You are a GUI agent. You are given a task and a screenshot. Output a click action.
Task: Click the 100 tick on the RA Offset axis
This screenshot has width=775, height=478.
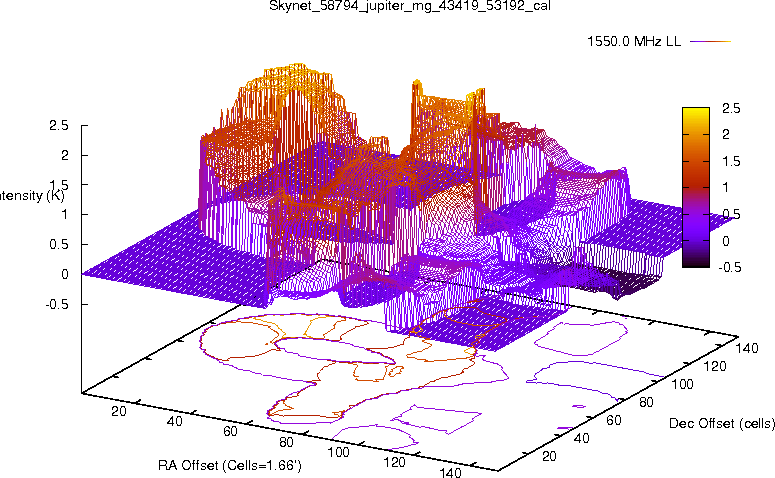[339, 452]
